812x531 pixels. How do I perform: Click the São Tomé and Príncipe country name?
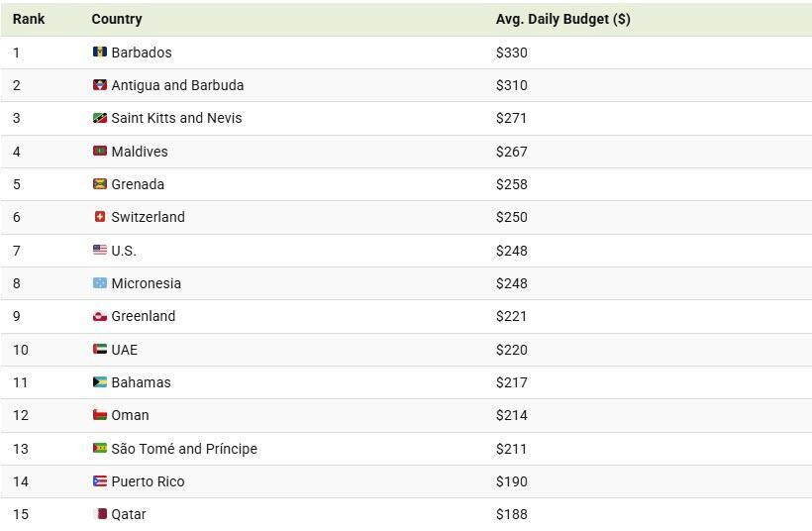point(184,449)
